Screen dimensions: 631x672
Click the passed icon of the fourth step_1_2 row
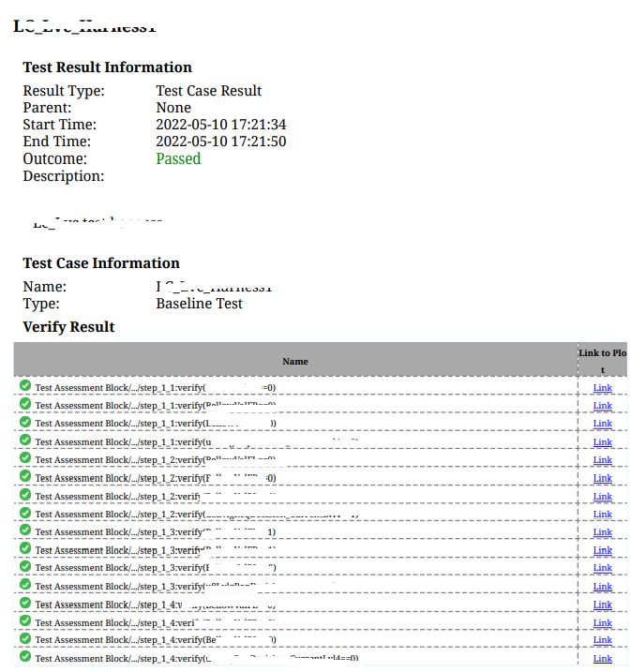[25, 513]
